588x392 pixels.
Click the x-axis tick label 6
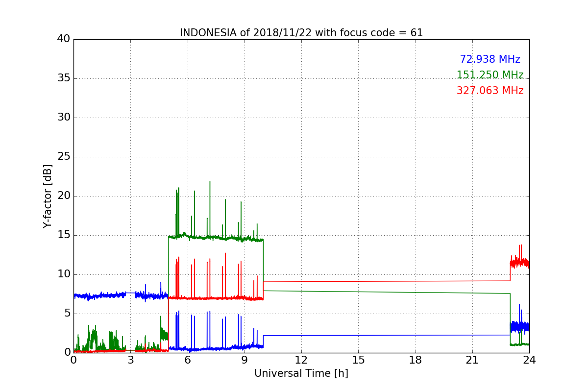188,360
